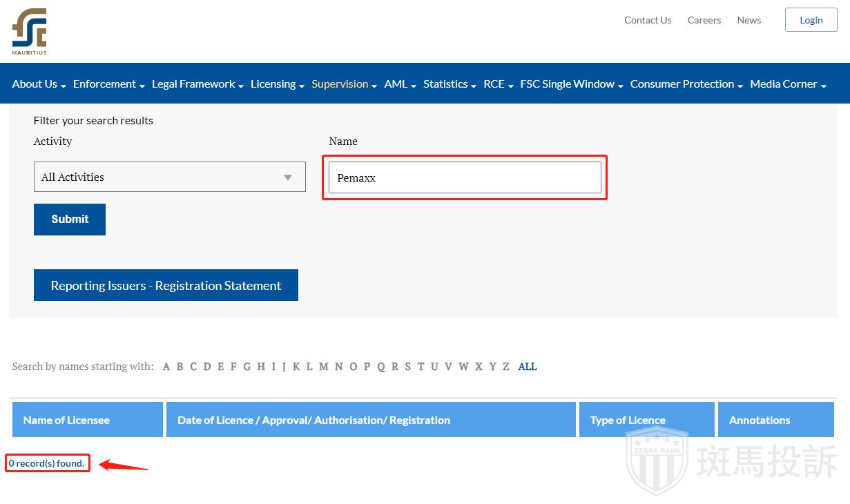Viewport: 850px width, 504px height.
Task: Expand the Media Corner menu
Action: click(788, 84)
